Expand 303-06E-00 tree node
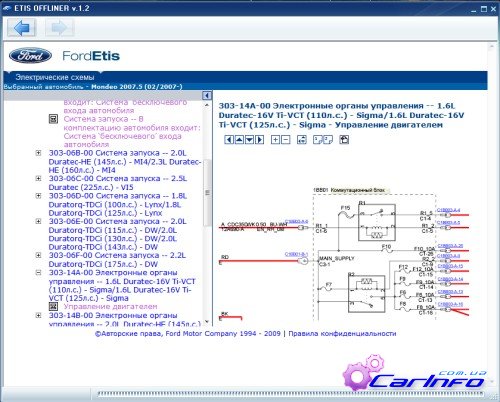 click(x=38, y=221)
